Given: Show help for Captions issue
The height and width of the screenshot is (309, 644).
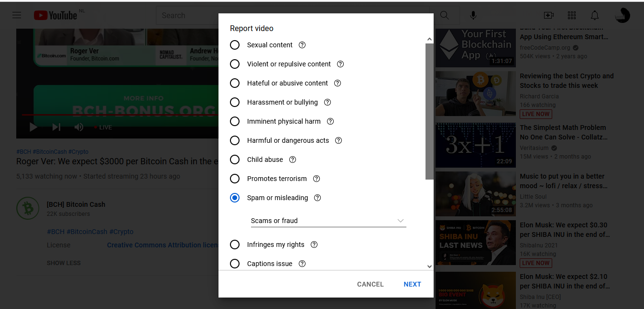Looking at the screenshot, I should point(302,264).
